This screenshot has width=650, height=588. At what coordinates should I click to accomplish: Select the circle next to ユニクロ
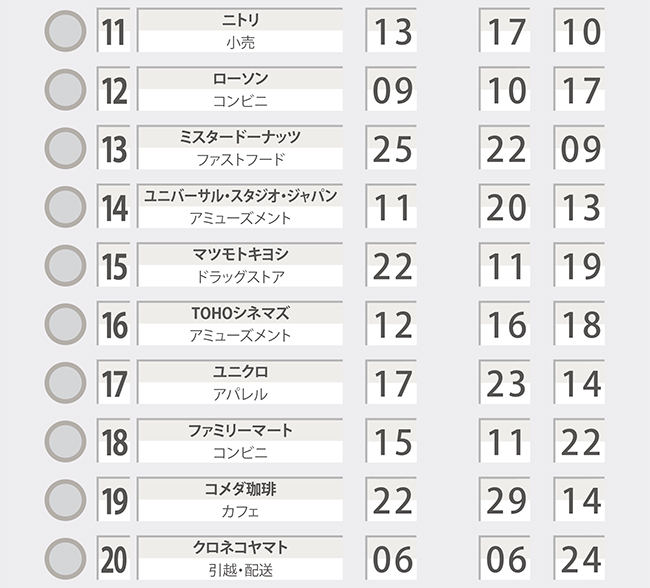coord(65,383)
